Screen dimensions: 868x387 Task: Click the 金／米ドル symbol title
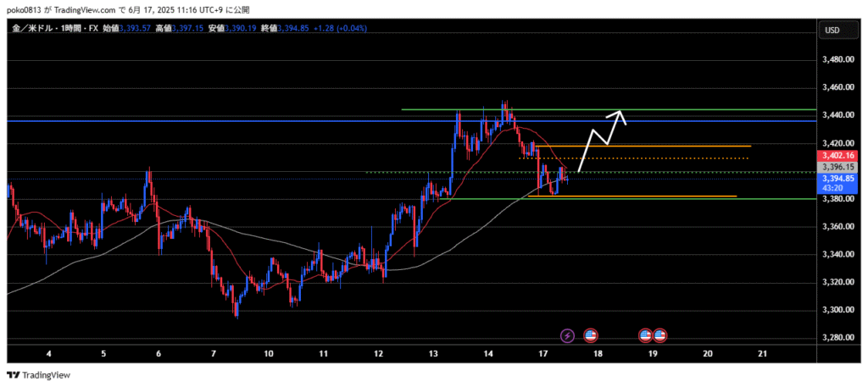pyautogui.click(x=32, y=29)
